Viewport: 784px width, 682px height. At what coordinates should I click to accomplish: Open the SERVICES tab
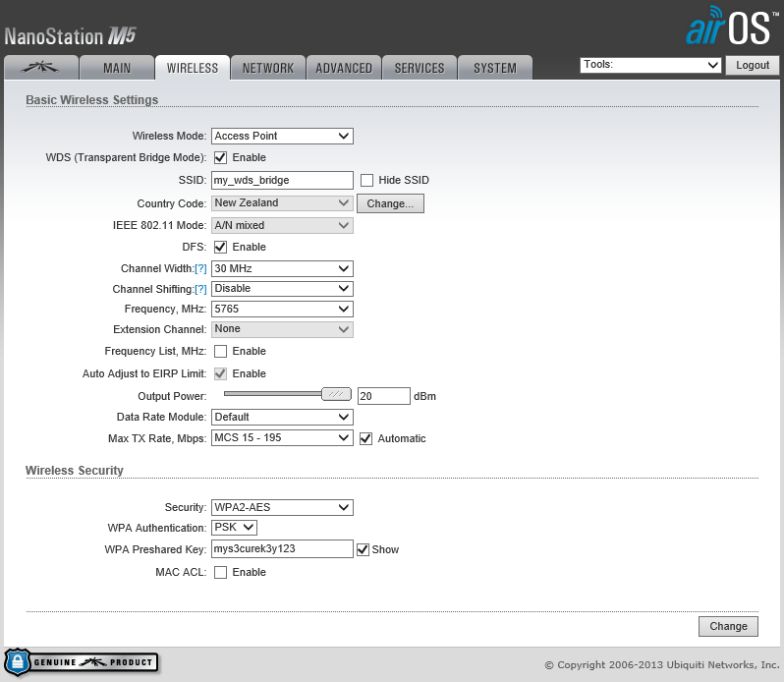point(420,68)
